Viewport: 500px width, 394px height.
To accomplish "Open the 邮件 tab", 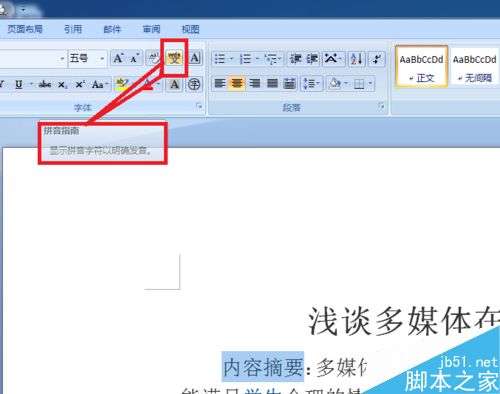I will click(112, 29).
